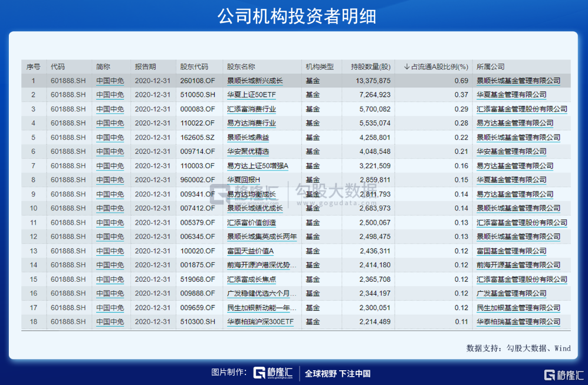
Task: Click 601888.SH code in row 5
Action: pos(68,137)
